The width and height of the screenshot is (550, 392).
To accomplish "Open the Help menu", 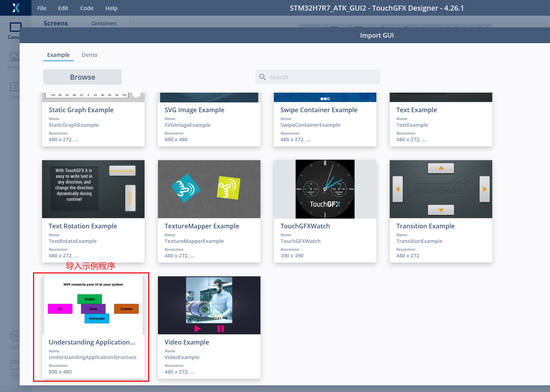I will click(x=111, y=8).
